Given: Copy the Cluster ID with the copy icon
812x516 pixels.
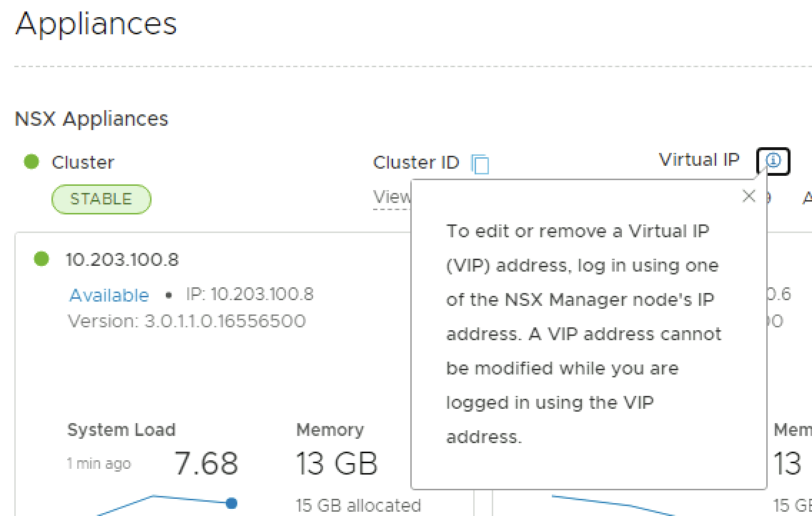Looking at the screenshot, I should tap(481, 164).
